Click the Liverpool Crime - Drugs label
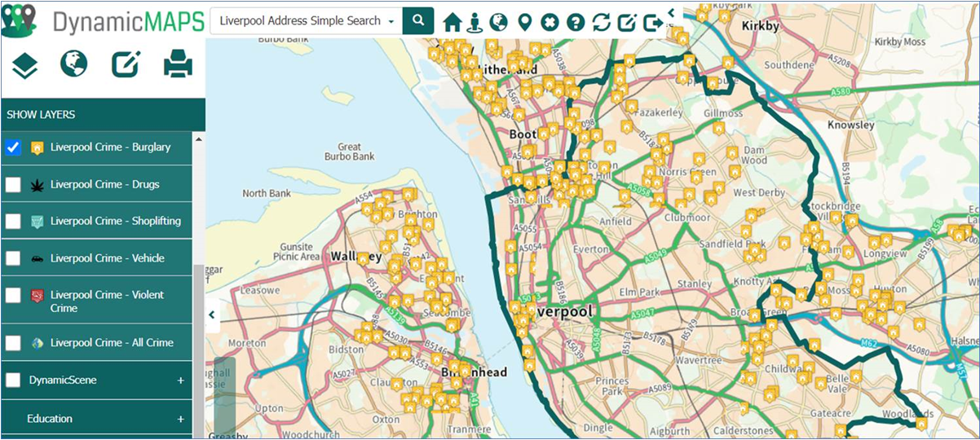980x440 pixels. click(105, 184)
